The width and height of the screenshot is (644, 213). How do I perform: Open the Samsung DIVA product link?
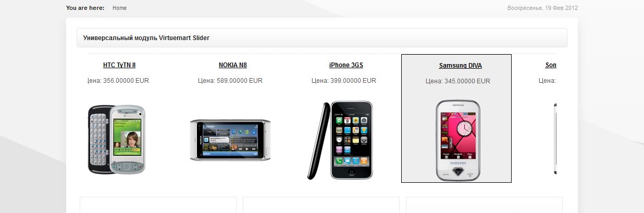tap(461, 66)
